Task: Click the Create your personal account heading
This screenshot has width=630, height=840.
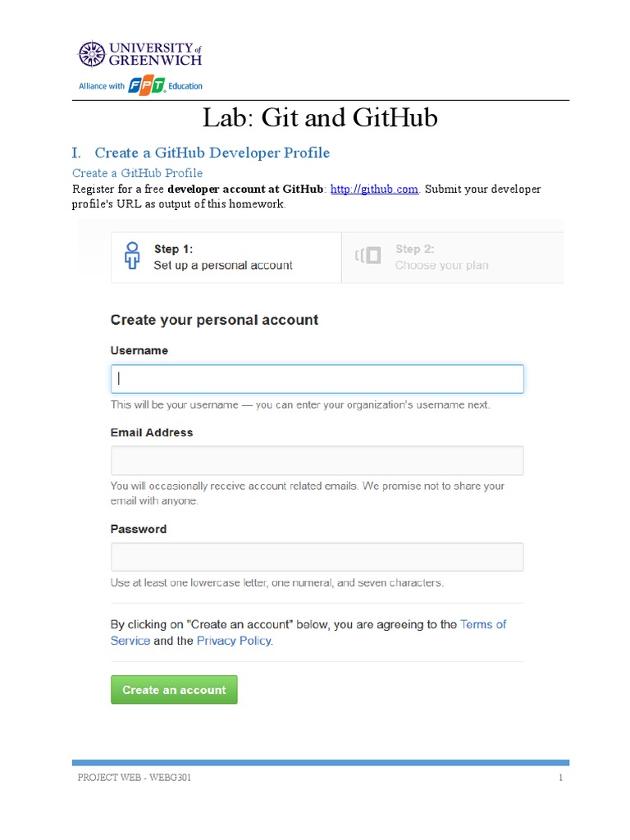Action: (x=214, y=320)
